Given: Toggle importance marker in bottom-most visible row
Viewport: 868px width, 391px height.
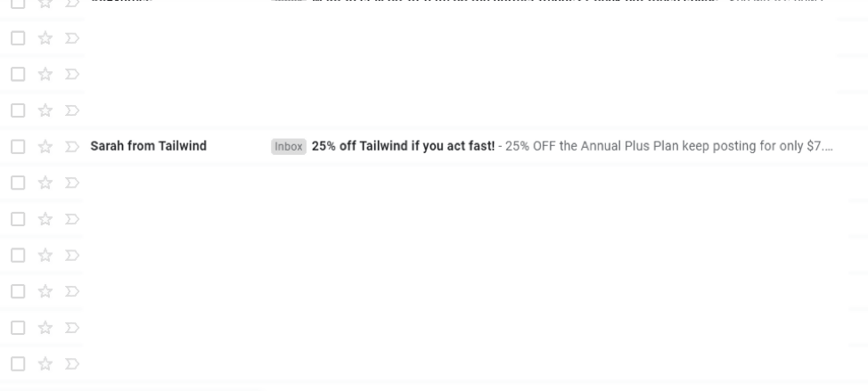Looking at the screenshot, I should tap(72, 364).
